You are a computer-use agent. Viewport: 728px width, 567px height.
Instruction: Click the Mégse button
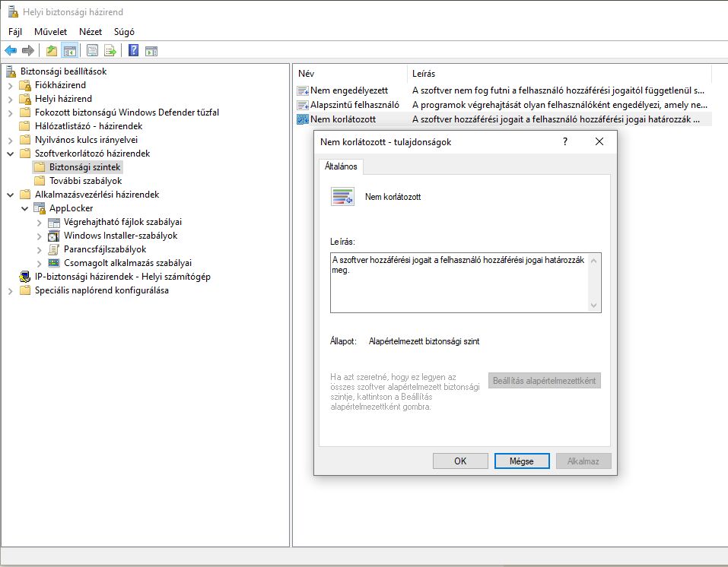point(522,461)
